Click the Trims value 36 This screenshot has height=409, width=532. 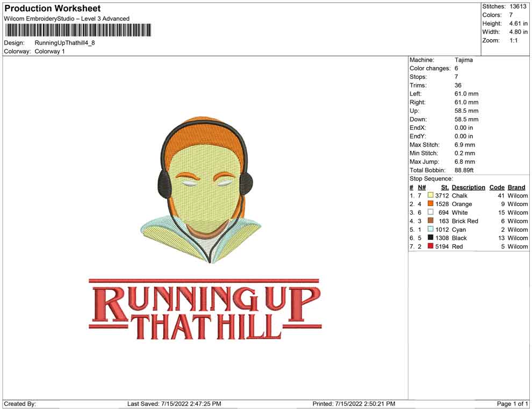point(458,85)
